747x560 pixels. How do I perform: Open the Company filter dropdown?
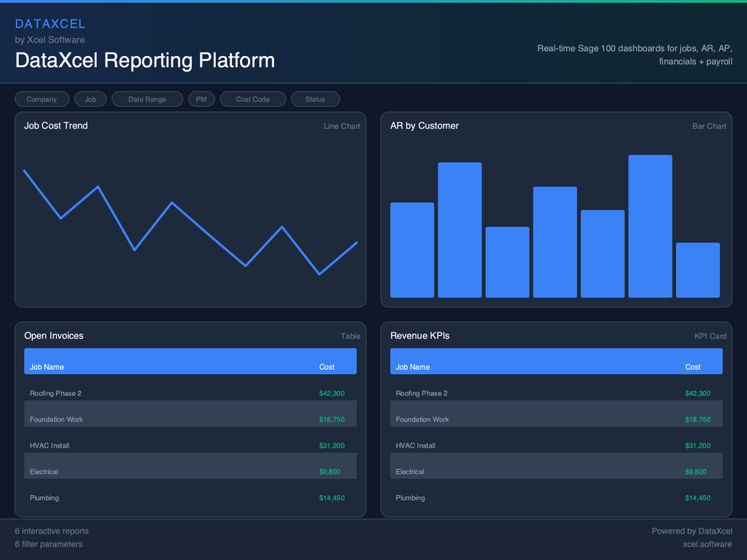pos(42,98)
